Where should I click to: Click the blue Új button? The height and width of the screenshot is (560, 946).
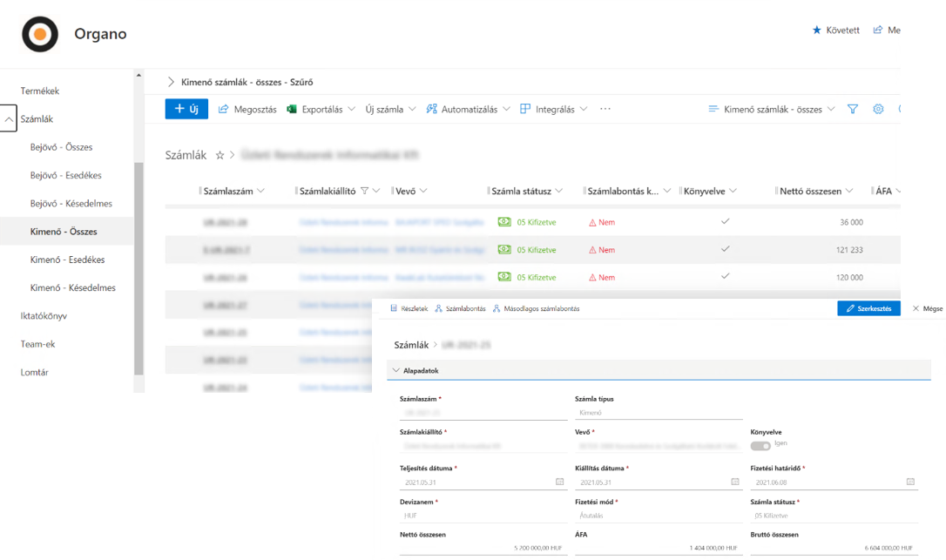coord(186,109)
